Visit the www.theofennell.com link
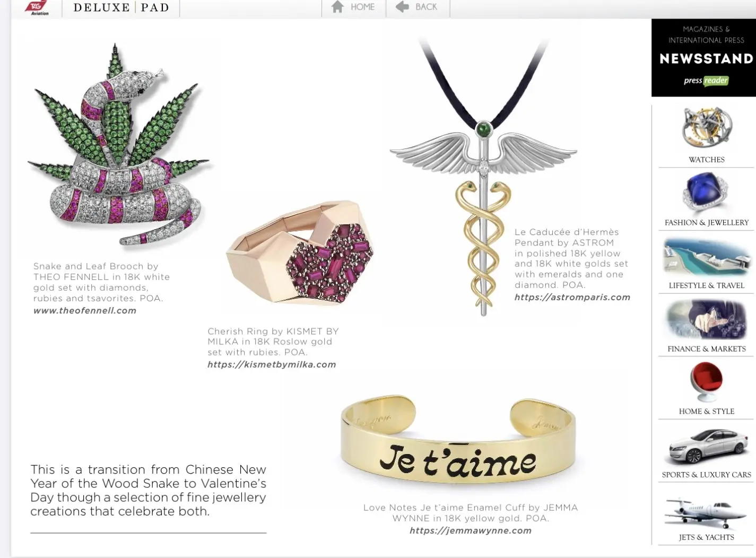 85,311
